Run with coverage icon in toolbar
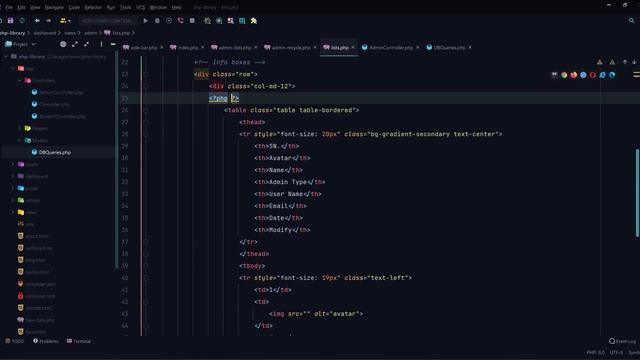Screen dimensions: 640x360 (169, 20)
